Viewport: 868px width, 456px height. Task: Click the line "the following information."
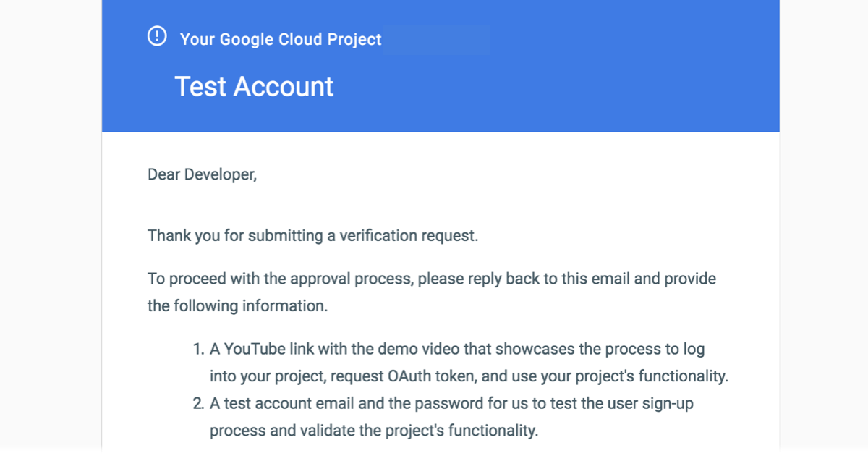coord(238,306)
